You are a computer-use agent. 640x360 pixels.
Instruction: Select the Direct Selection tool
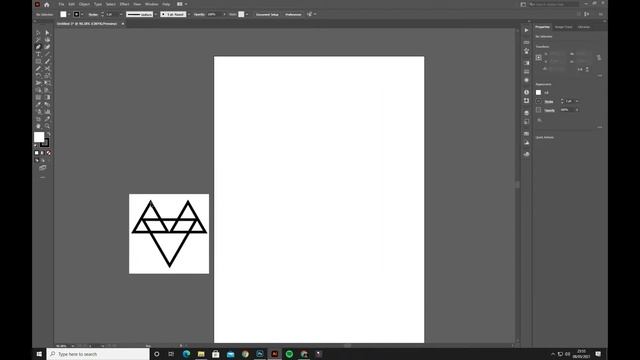[47, 32]
